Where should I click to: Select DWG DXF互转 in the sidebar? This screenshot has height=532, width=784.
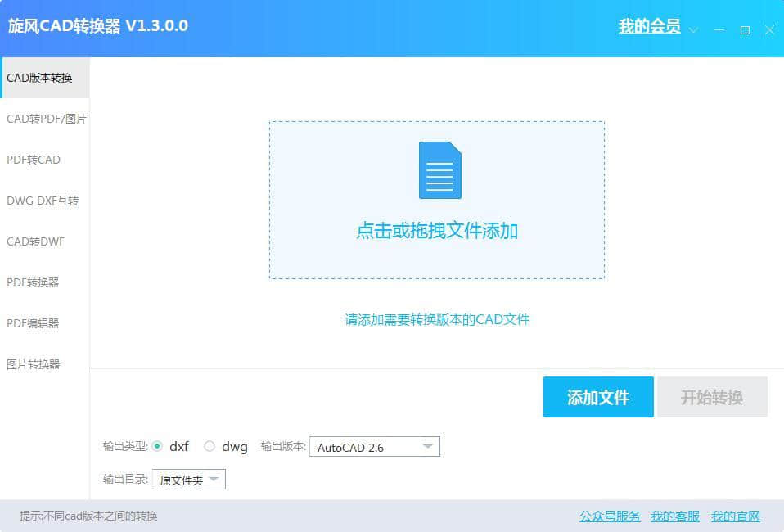[43, 201]
